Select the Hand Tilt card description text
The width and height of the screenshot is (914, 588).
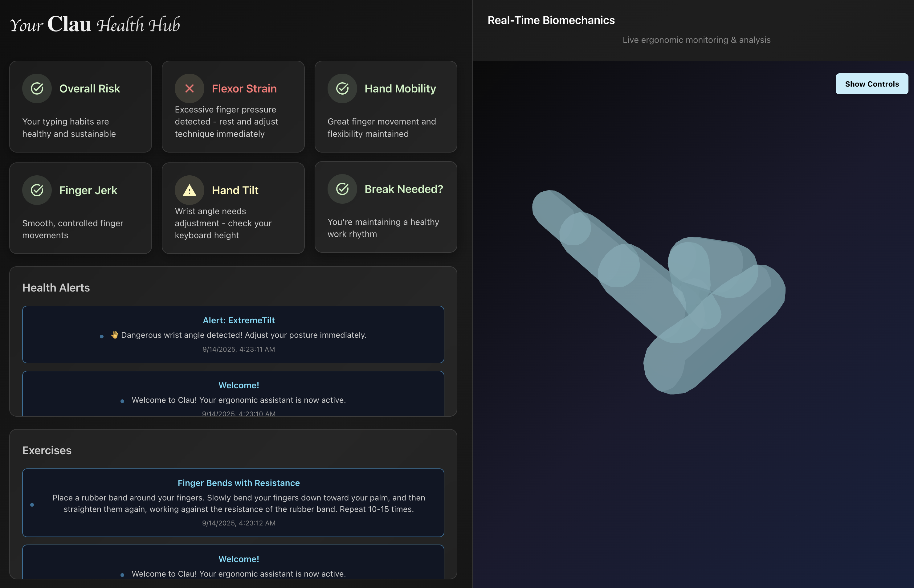[223, 223]
